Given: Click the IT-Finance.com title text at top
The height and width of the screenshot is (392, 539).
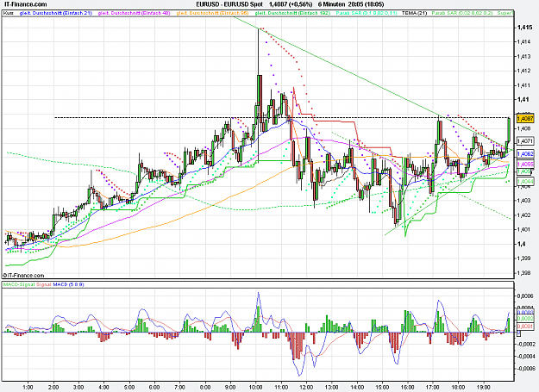Looking at the screenshot, I should point(25,4).
